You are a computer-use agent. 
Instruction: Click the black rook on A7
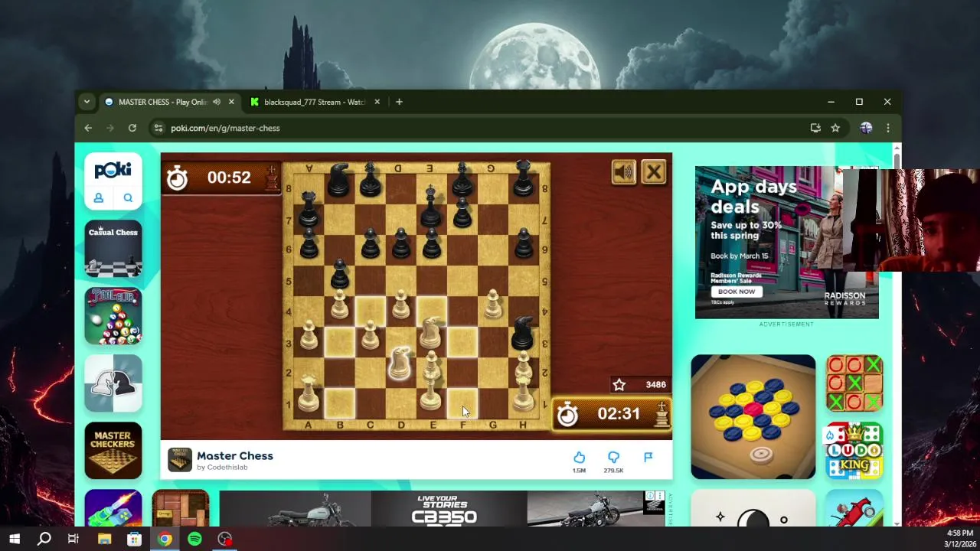(309, 210)
